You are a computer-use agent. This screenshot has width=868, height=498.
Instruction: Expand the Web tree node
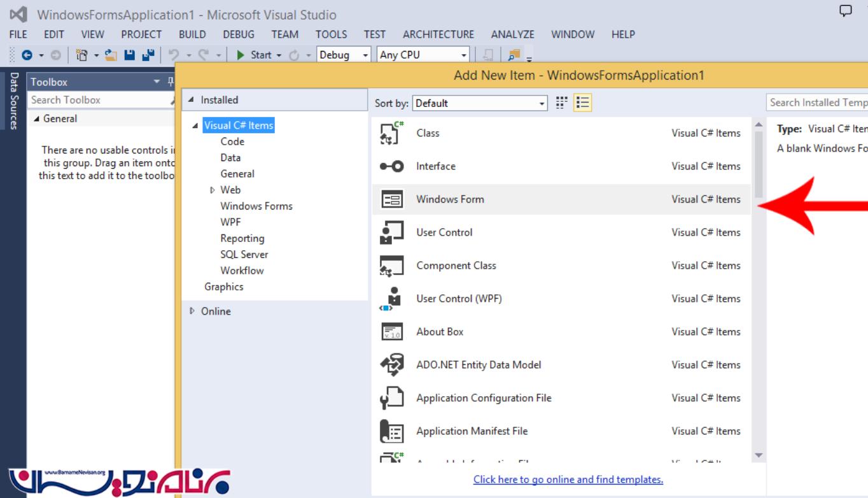click(213, 190)
